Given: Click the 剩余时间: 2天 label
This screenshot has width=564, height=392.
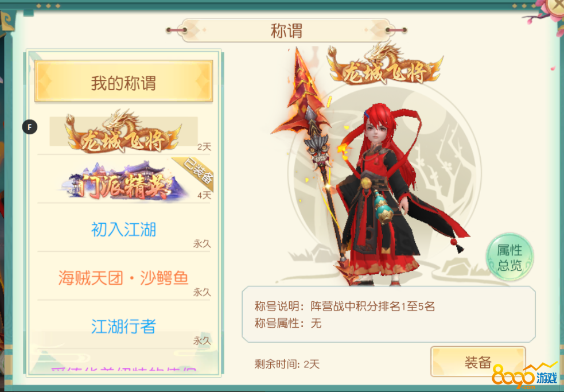Looking at the screenshot, I should click(287, 364).
